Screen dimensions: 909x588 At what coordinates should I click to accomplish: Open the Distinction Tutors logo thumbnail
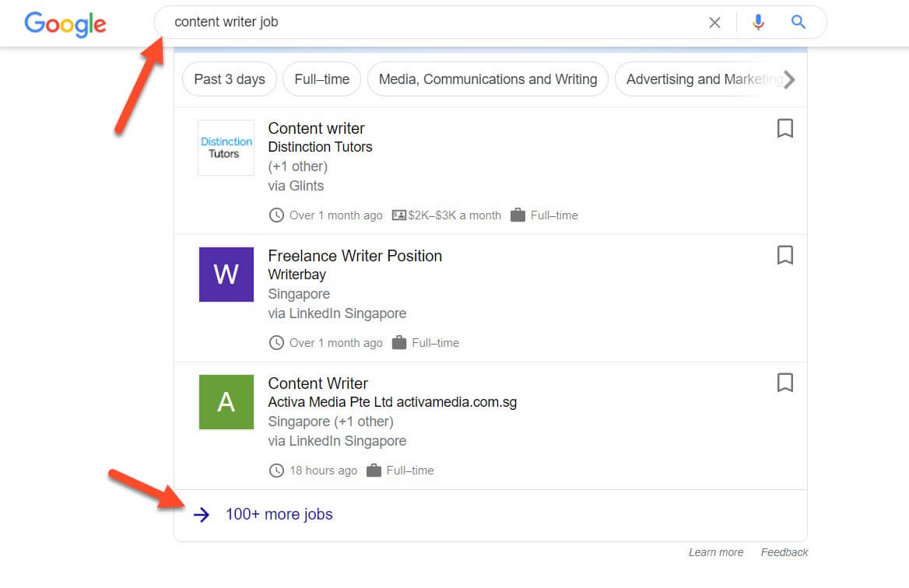[226, 148]
